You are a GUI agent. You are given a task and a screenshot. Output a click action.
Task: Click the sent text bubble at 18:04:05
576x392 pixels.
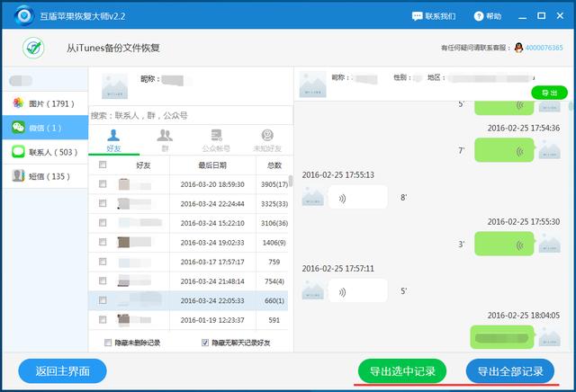tap(502, 337)
